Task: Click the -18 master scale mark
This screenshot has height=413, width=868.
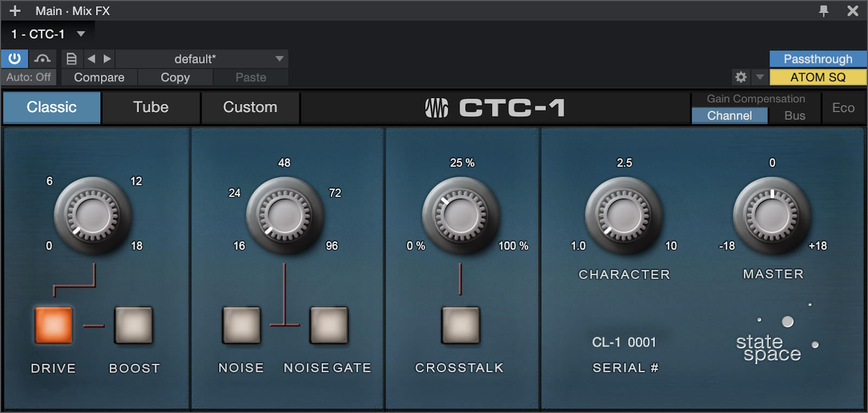Action: point(727,246)
